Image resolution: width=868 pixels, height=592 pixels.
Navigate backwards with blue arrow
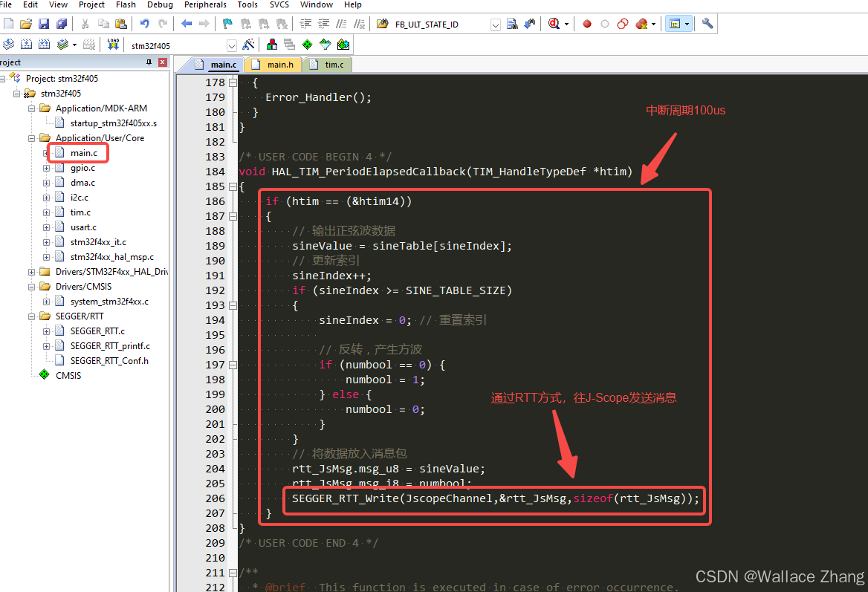click(187, 24)
